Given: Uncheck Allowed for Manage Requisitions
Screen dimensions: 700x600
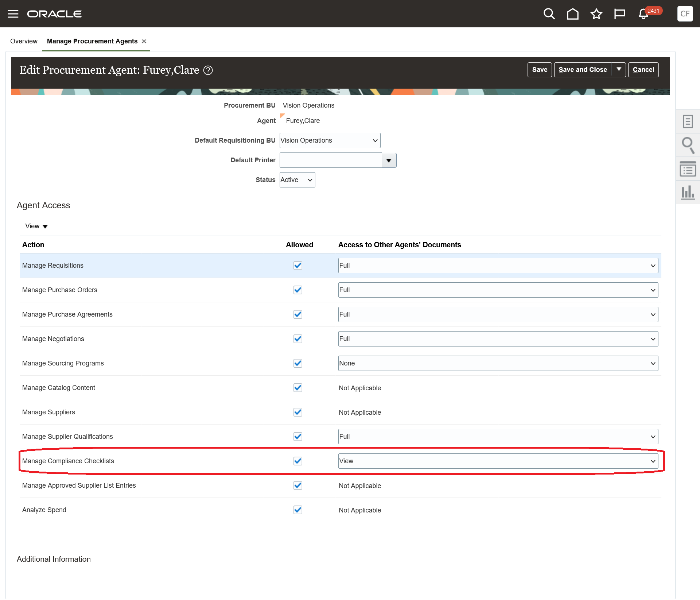Looking at the screenshot, I should (x=298, y=266).
